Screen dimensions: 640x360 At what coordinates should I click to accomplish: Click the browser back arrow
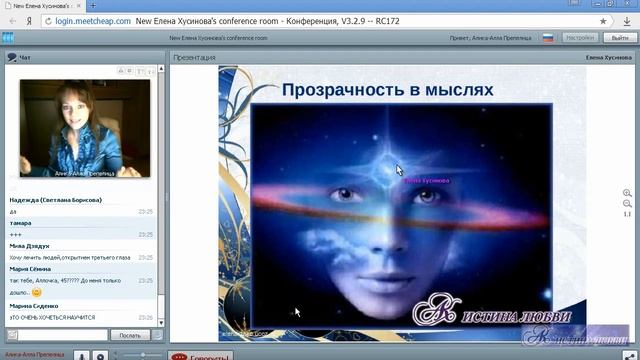click(x=13, y=21)
